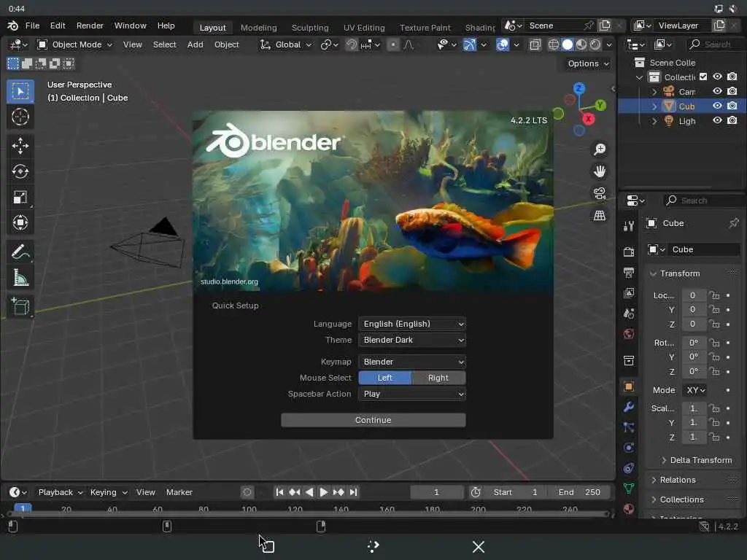Play the animation forward
The image size is (747, 560).
point(323,492)
